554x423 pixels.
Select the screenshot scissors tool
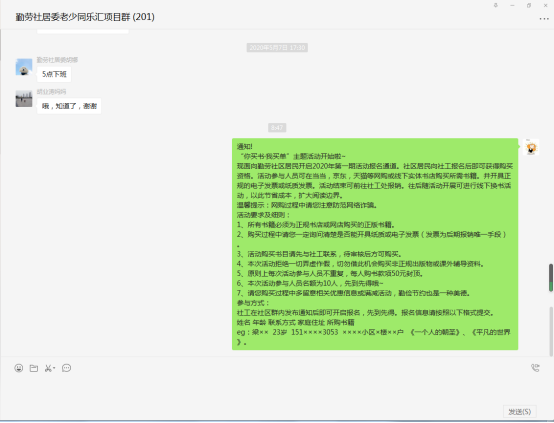48,368
